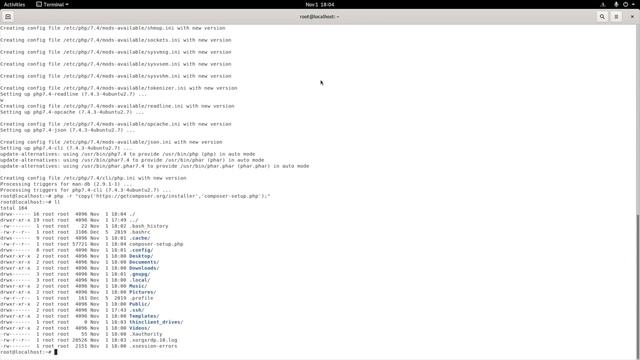The height and width of the screenshot is (360, 640).
Task: Click the sockets.ini config file line
Action: click(116, 40)
